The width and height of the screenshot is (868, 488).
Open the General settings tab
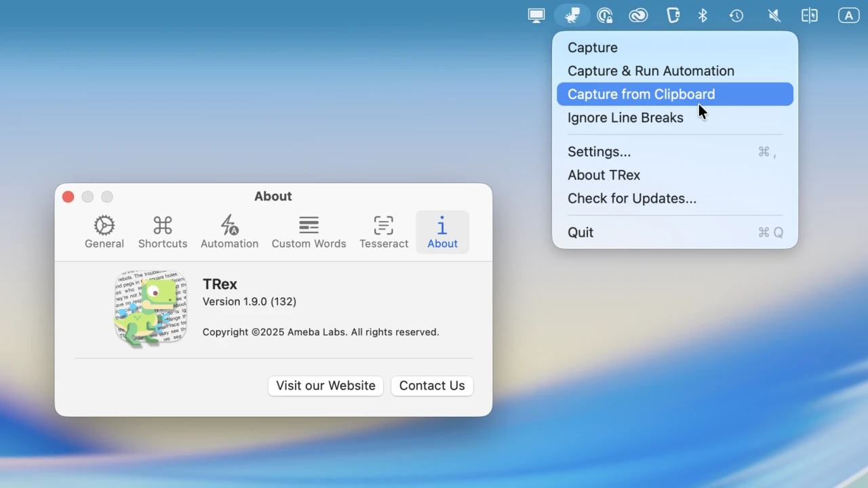click(x=104, y=232)
